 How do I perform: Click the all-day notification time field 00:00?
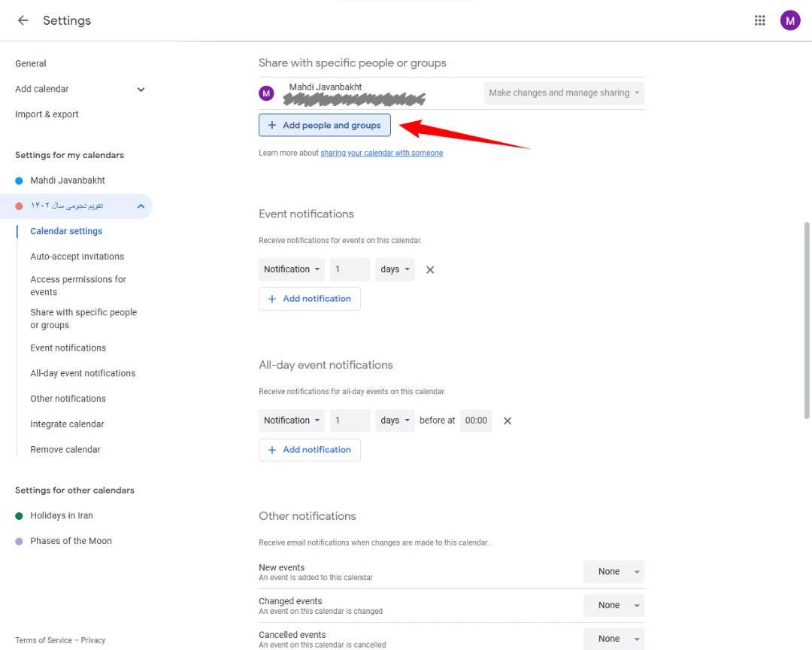[476, 421]
